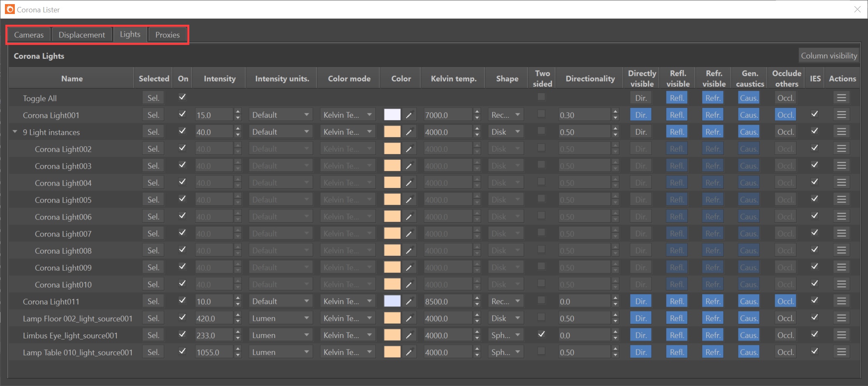Open actions menu for Corona Light011
The width and height of the screenshot is (868, 386).
click(841, 301)
